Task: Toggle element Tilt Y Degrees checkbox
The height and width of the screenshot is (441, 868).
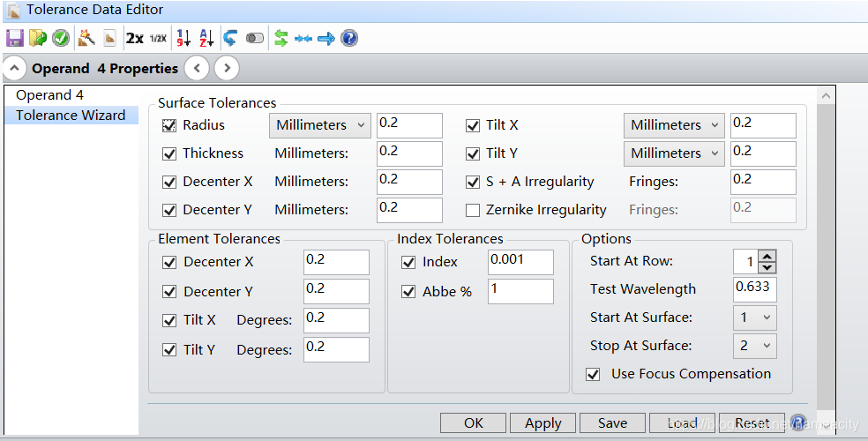Action: pyautogui.click(x=169, y=349)
